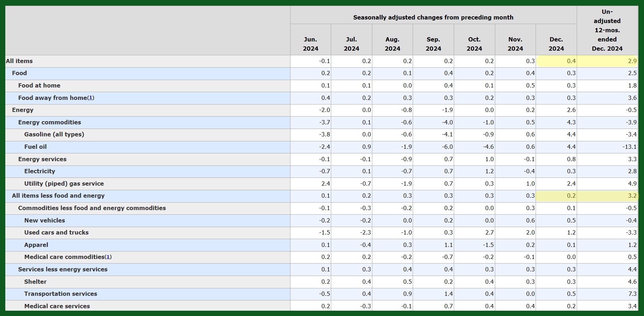Click Gasoline Jun. 2024 value -3.8
The width and height of the screenshot is (644, 316).
click(324, 134)
